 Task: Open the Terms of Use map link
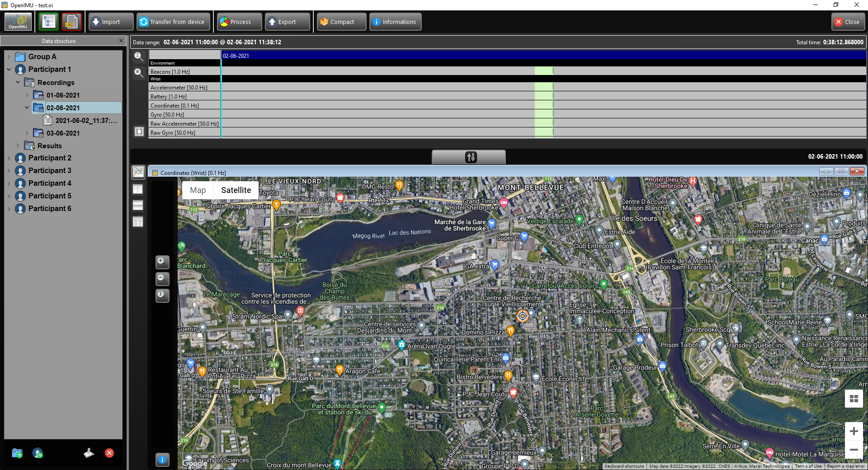808,466
